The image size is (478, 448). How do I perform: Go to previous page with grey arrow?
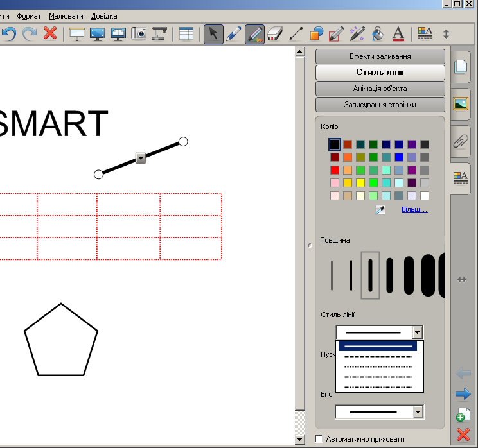pos(463,373)
